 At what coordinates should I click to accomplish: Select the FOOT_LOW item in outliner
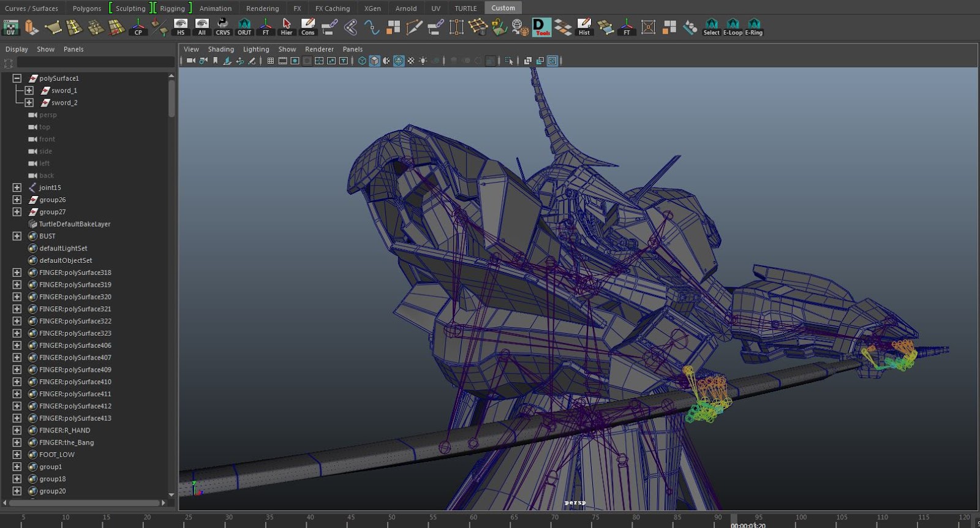56,454
